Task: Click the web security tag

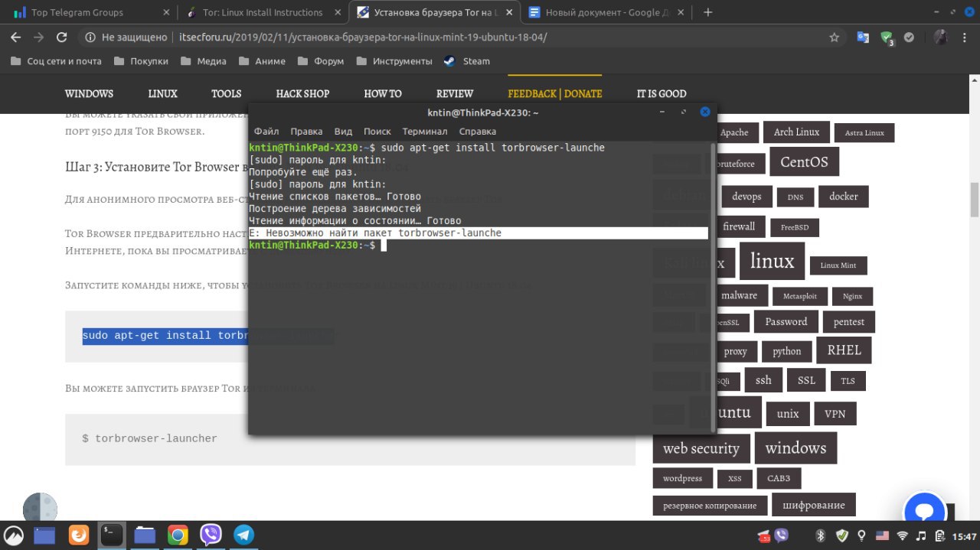Action: tap(701, 449)
